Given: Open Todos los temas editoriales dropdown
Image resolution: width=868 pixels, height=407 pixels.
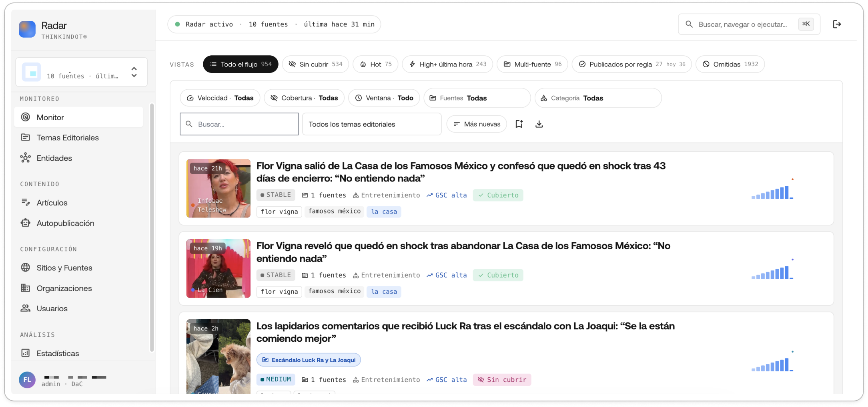Looking at the screenshot, I should [x=372, y=124].
